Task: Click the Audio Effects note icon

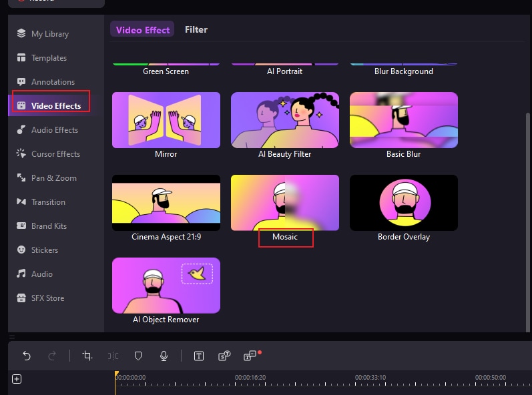Action: (x=21, y=130)
